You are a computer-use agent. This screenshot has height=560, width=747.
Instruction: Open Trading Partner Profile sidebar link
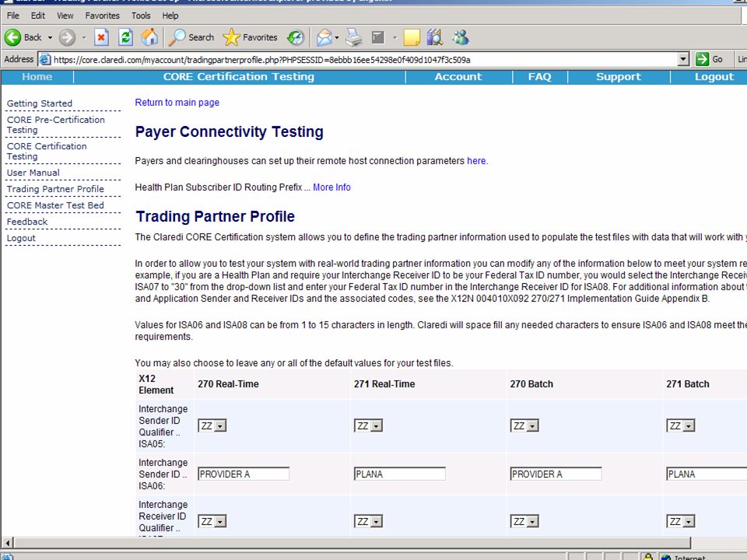click(x=55, y=189)
